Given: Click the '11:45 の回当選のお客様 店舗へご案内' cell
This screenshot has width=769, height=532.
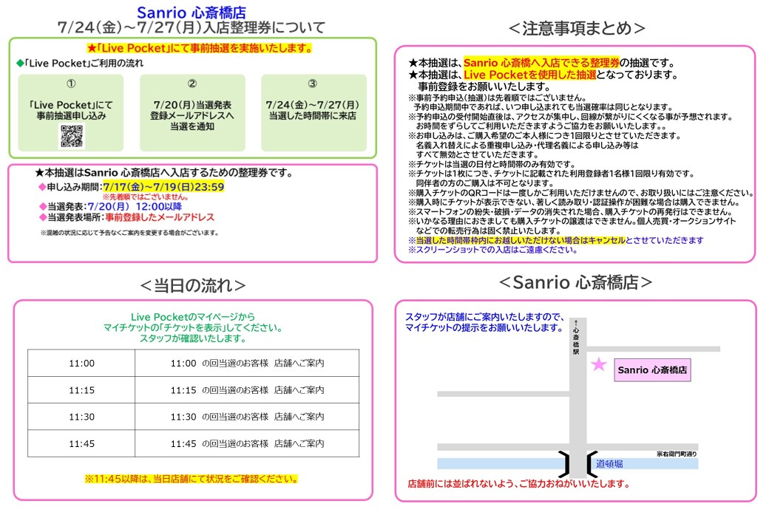Looking at the screenshot, I should [247, 444].
